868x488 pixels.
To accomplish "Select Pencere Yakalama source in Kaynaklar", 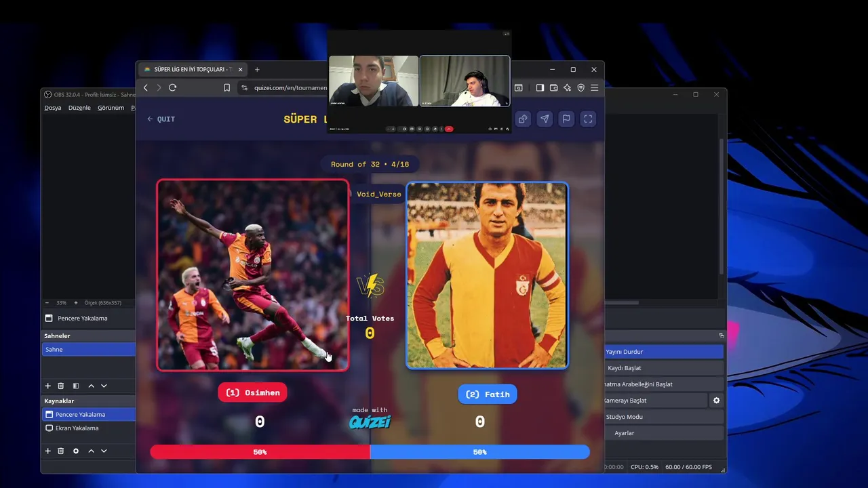I will click(x=89, y=414).
